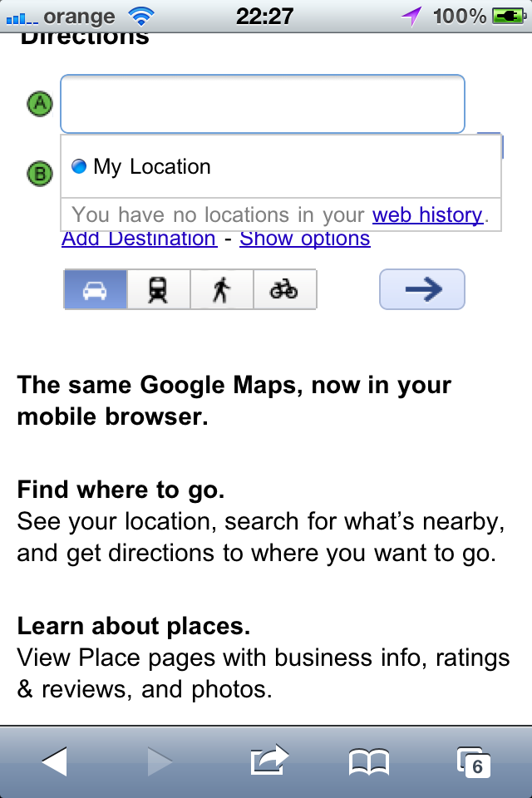Choose My Location from suggestions

280,167
